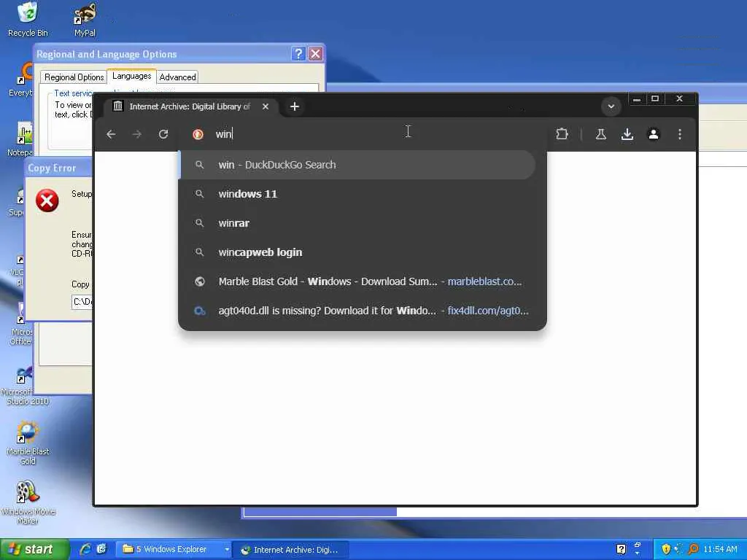Screen dimensions: 747x560
Task: Close the Internet Archive tab
Action: pyautogui.click(x=266, y=106)
